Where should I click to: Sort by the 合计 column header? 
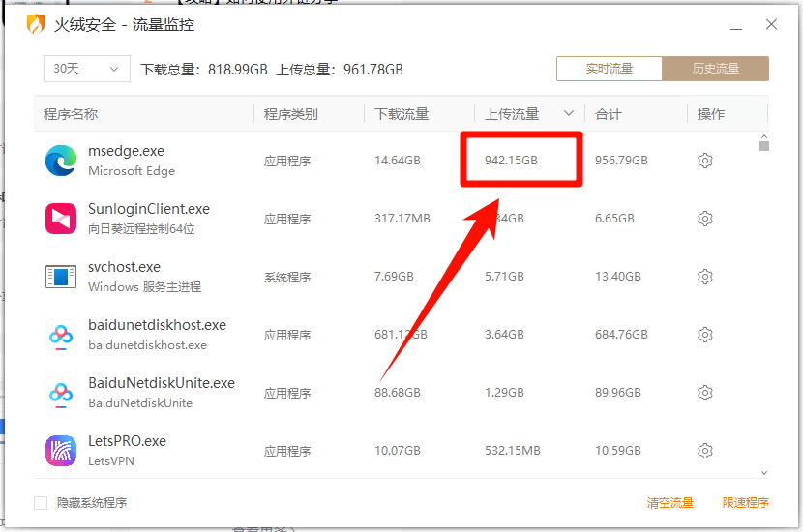click(x=609, y=114)
